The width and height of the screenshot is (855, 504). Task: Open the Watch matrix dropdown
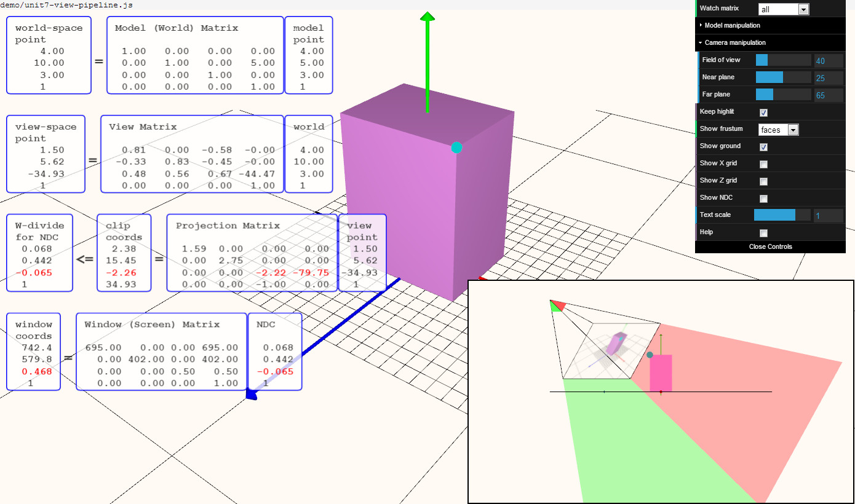[x=784, y=9]
